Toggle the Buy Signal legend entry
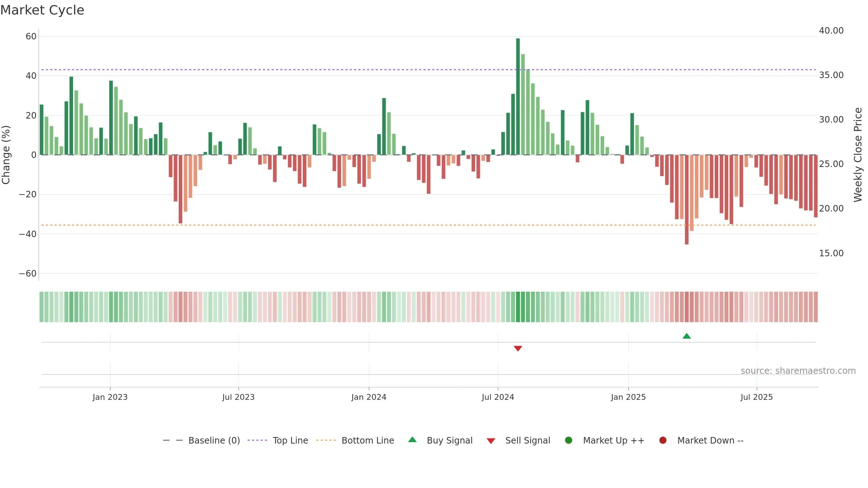Image resolution: width=868 pixels, height=488 pixels. point(440,440)
